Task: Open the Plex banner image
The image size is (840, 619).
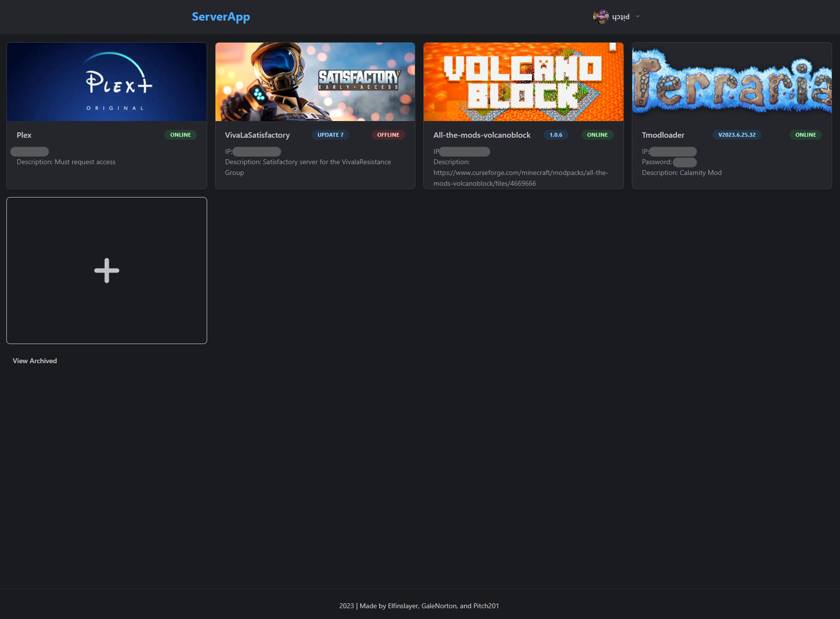Action: 107,82
